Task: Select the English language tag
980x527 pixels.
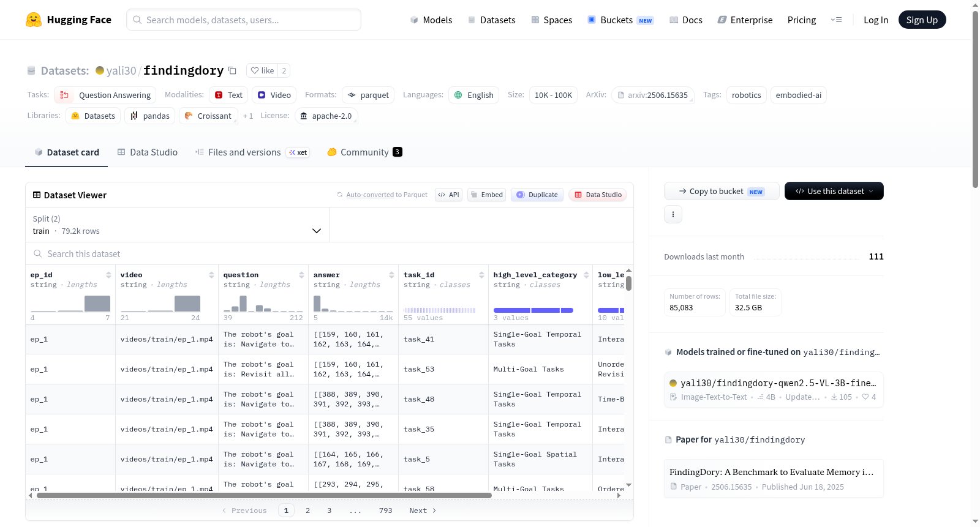Action: [x=474, y=95]
